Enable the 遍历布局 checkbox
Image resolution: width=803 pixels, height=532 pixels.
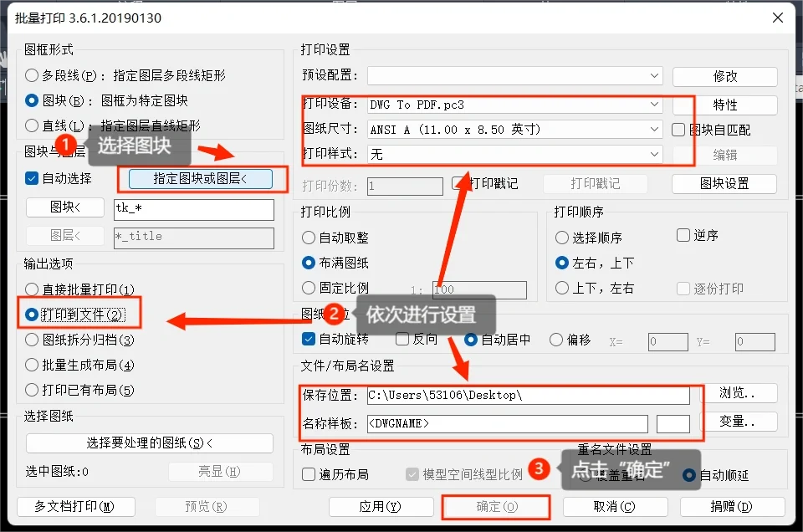pos(308,473)
